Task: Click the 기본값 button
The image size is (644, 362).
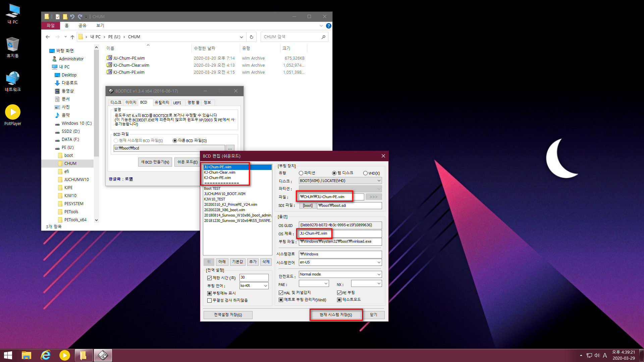Action: [x=237, y=262]
